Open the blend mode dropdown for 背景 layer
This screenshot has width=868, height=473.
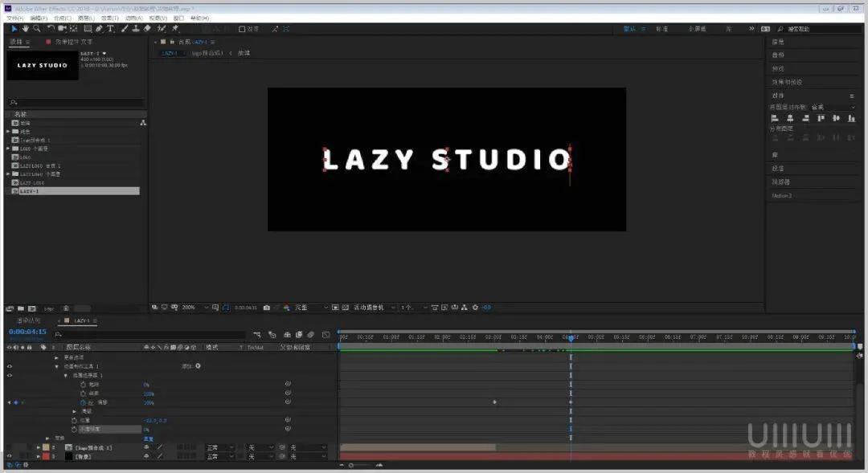[219, 456]
